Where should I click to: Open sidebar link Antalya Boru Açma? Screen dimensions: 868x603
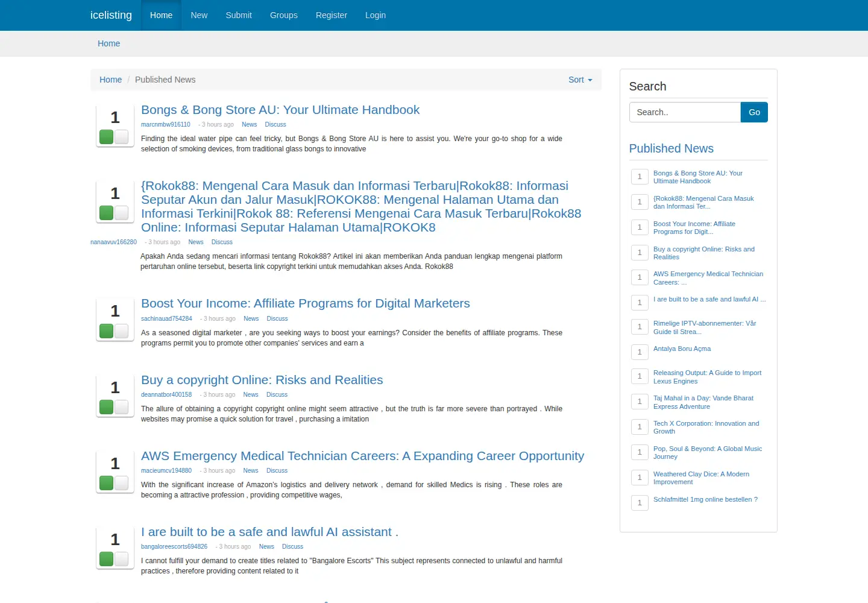coord(682,349)
